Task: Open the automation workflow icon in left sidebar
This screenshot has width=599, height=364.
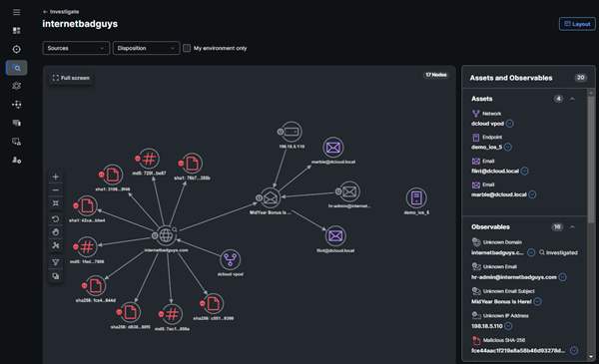Action: pos(16,104)
